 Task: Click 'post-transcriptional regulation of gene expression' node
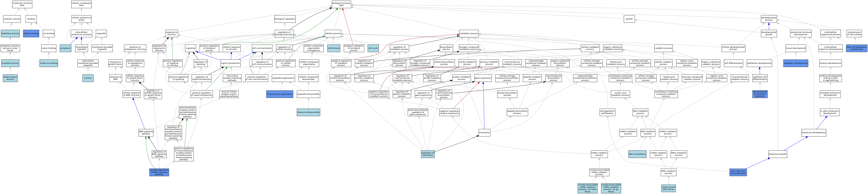pos(418,112)
